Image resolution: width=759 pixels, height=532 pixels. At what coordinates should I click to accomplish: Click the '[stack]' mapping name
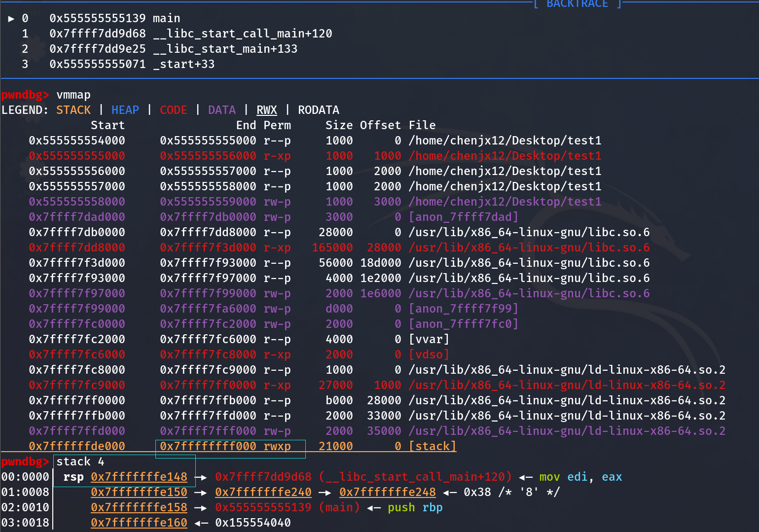click(x=433, y=446)
